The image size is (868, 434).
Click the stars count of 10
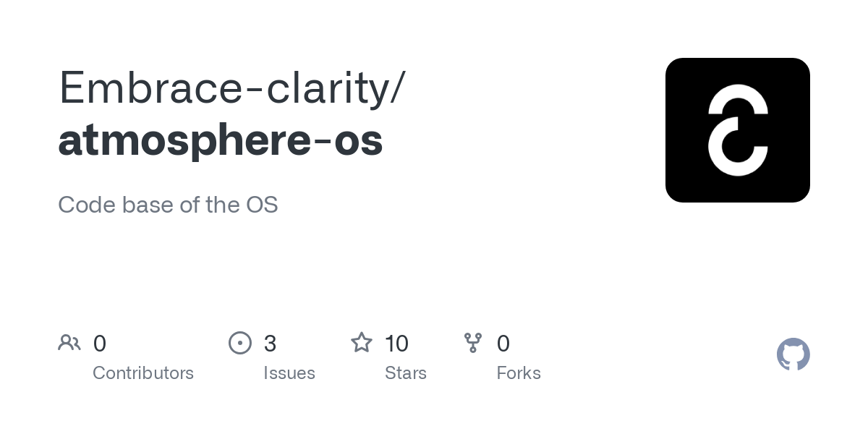tap(397, 343)
